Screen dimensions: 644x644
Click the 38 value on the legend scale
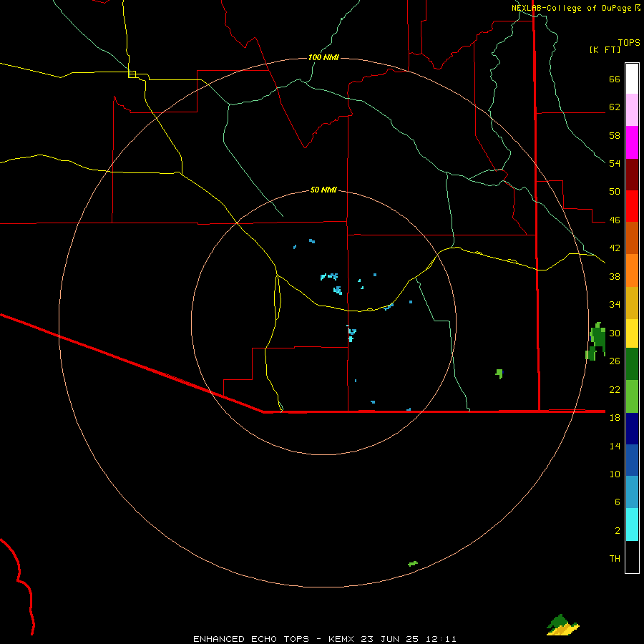click(x=615, y=276)
